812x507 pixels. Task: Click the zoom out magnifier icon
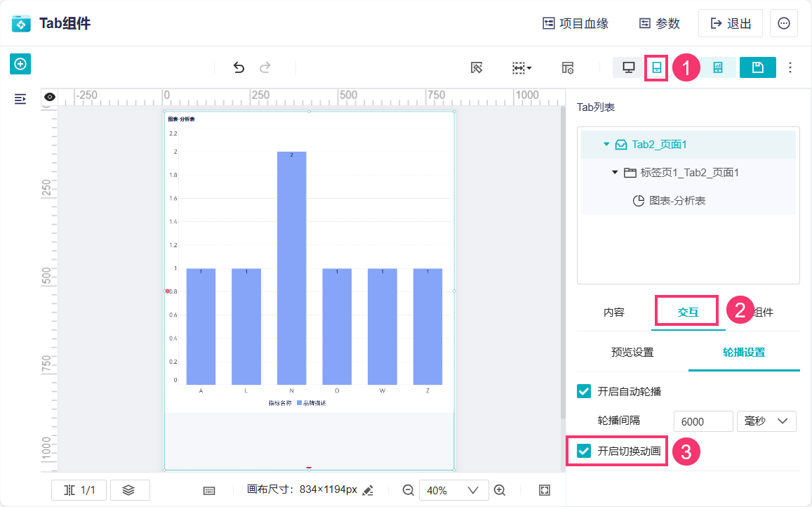pos(408,490)
